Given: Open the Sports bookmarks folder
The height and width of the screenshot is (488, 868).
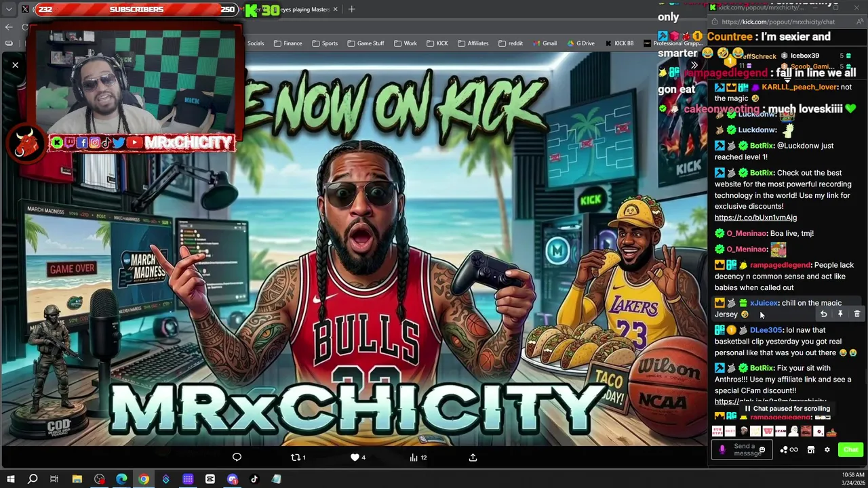Looking at the screenshot, I should click(325, 43).
